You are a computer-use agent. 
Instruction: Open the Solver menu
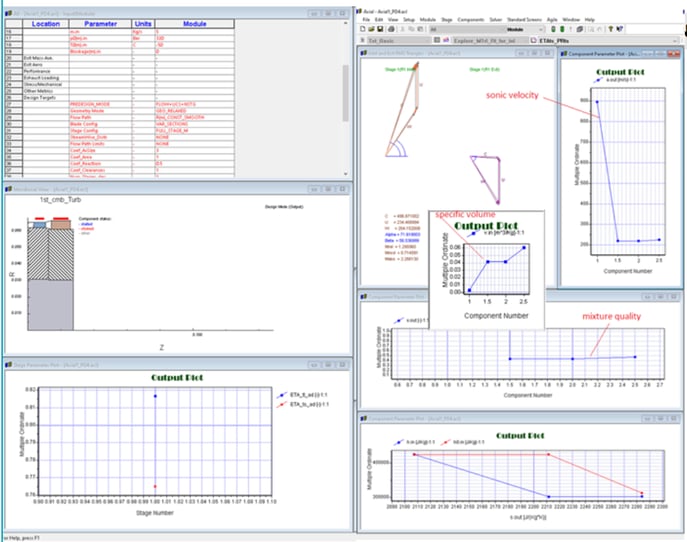pos(495,19)
